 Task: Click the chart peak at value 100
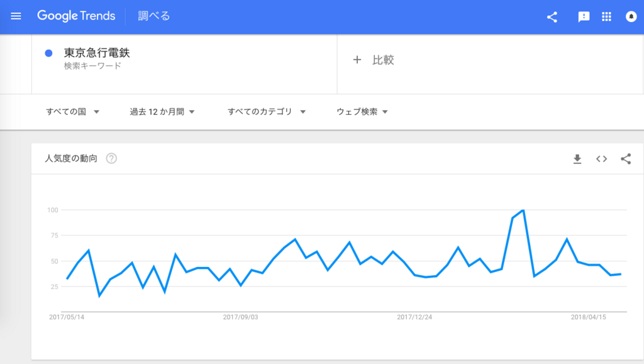click(523, 210)
